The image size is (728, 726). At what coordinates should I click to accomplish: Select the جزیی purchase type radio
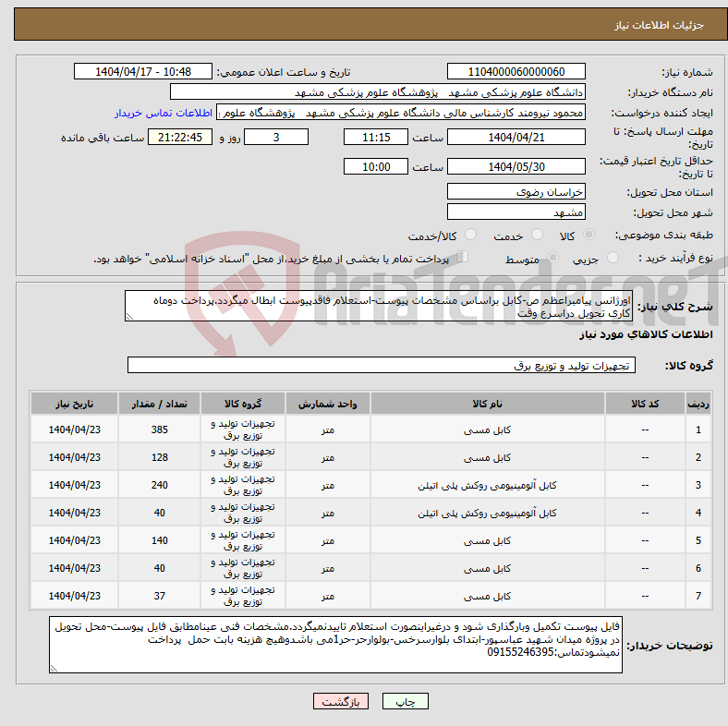(x=613, y=257)
